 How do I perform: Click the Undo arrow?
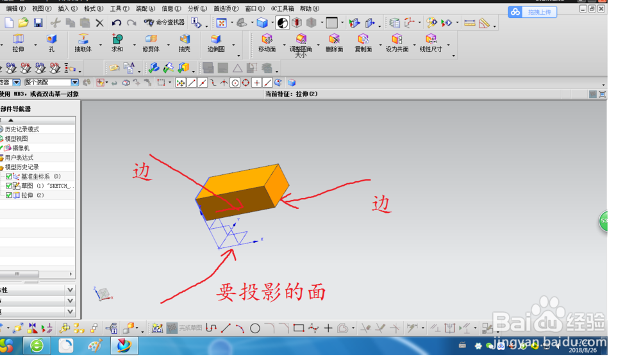click(117, 23)
